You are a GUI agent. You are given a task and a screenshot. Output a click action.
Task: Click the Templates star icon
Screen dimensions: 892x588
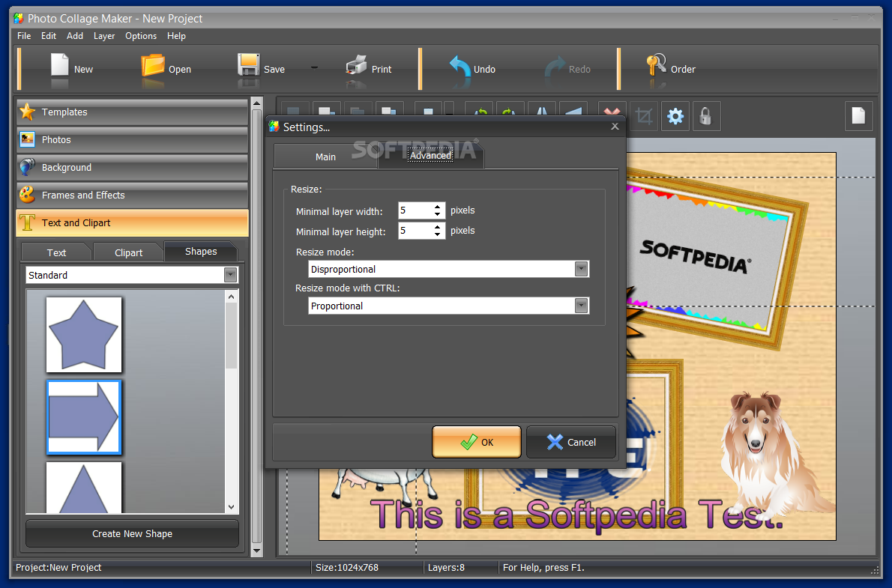tap(27, 112)
